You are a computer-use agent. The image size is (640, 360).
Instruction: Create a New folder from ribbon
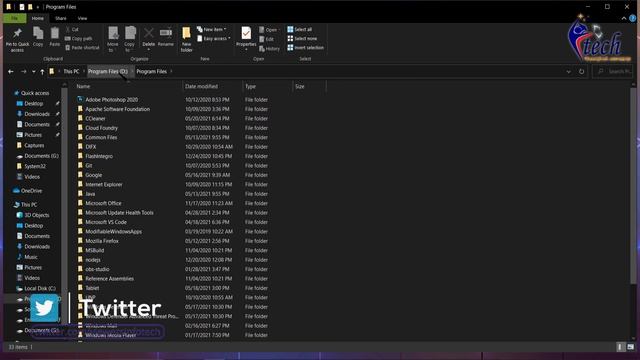(187, 39)
